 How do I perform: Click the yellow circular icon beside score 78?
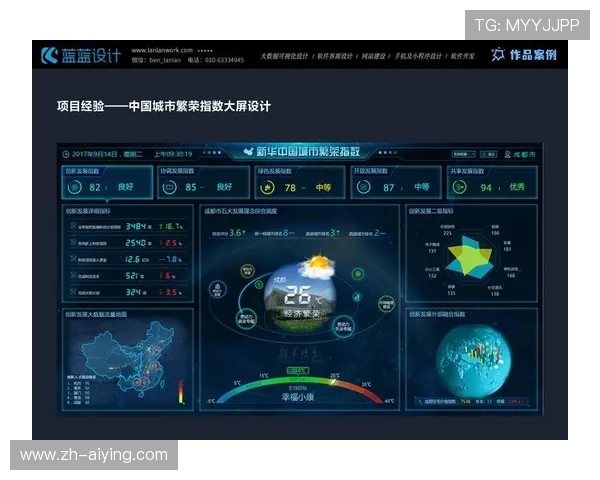[x=267, y=188]
